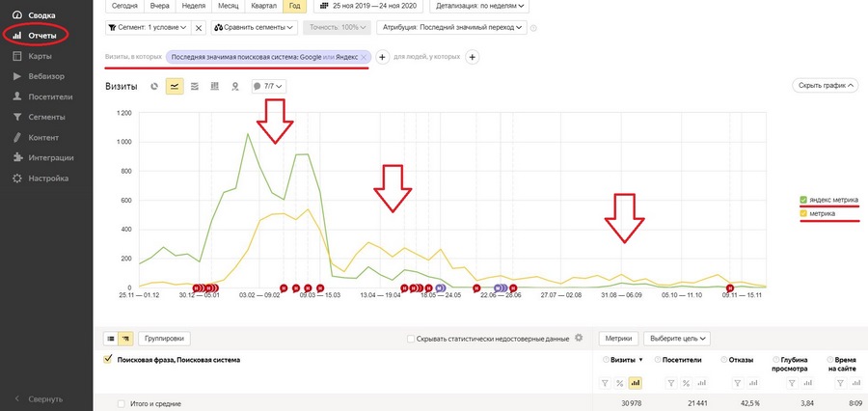
Task: Switch table to tree view
Action: click(125, 339)
